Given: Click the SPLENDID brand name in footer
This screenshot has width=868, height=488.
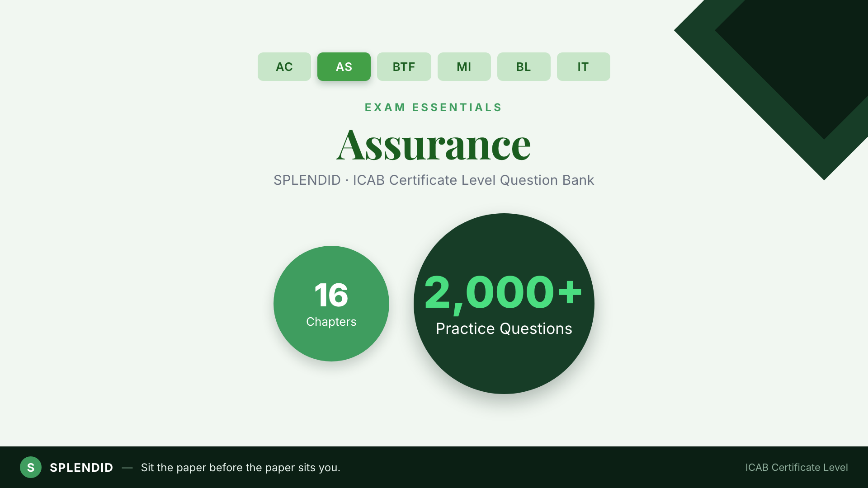Looking at the screenshot, I should [x=81, y=468].
